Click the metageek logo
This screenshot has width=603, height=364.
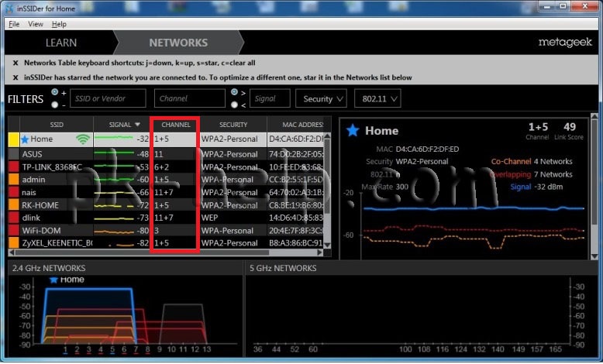(565, 43)
